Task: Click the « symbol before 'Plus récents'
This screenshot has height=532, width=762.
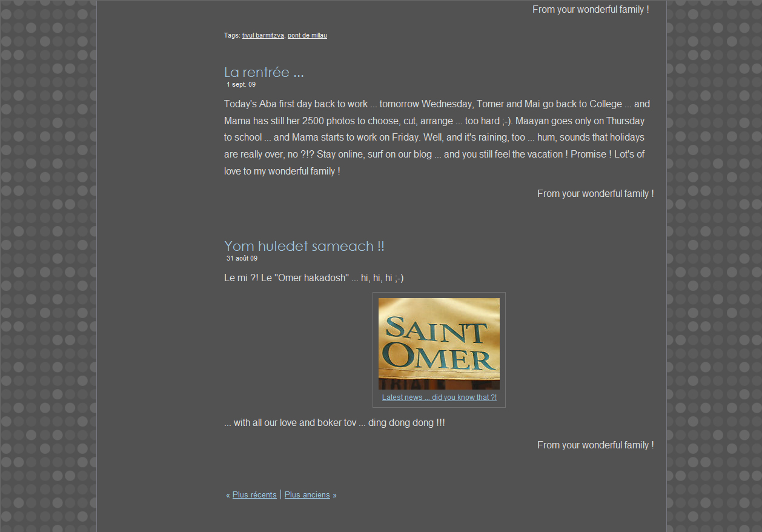Action: click(x=228, y=496)
